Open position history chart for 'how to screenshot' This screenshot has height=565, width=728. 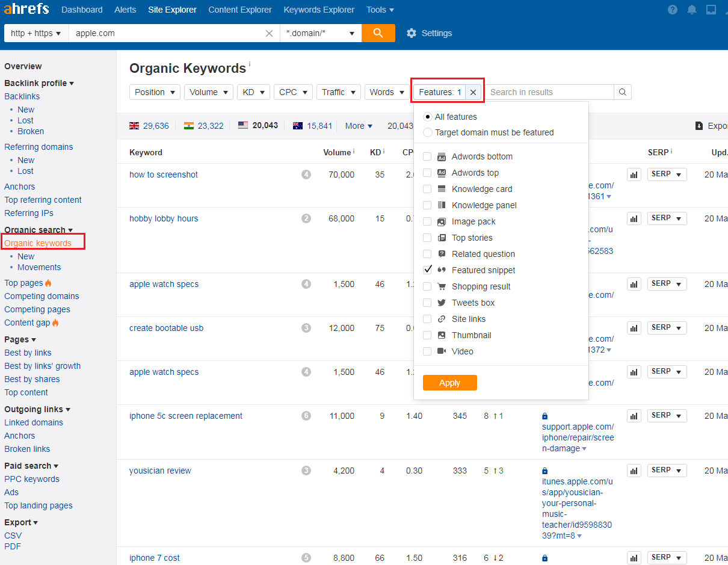pos(634,174)
